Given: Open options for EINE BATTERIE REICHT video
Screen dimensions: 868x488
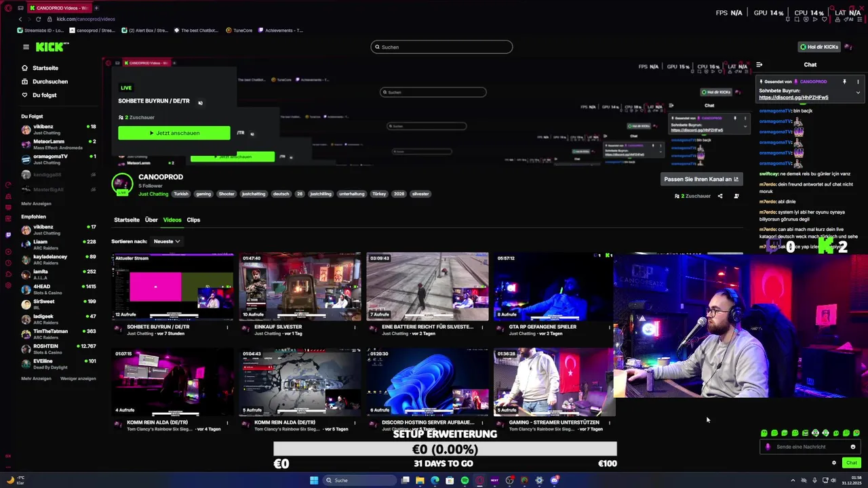Looking at the screenshot, I should coord(482,327).
